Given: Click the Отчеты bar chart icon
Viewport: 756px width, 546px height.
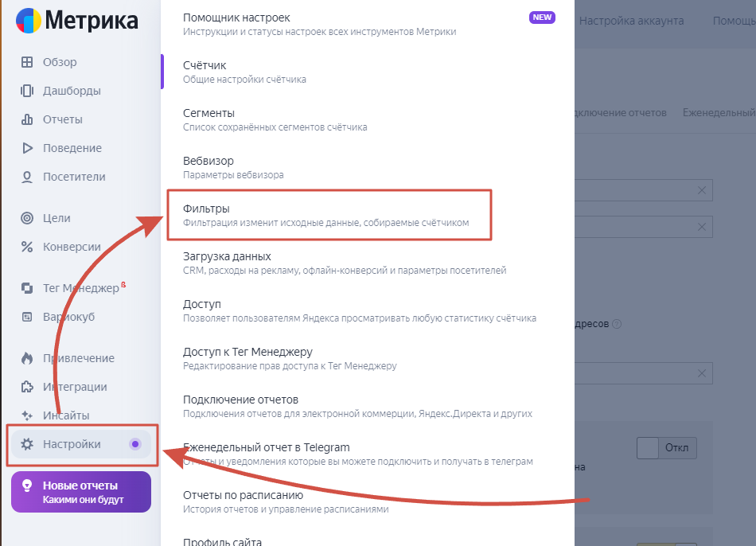Looking at the screenshot, I should pos(27,119).
